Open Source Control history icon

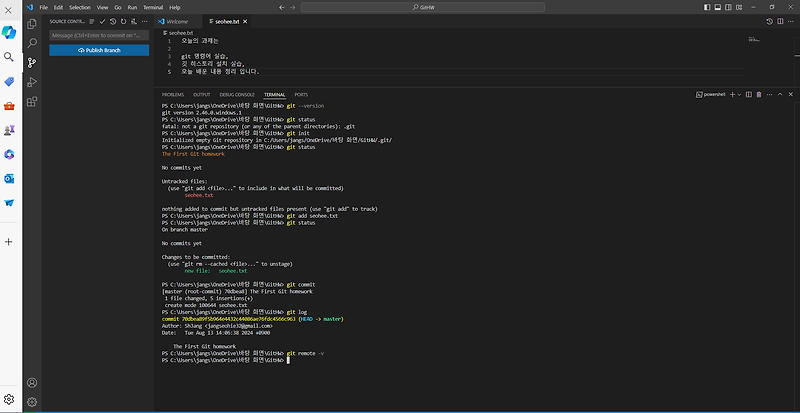pos(113,21)
